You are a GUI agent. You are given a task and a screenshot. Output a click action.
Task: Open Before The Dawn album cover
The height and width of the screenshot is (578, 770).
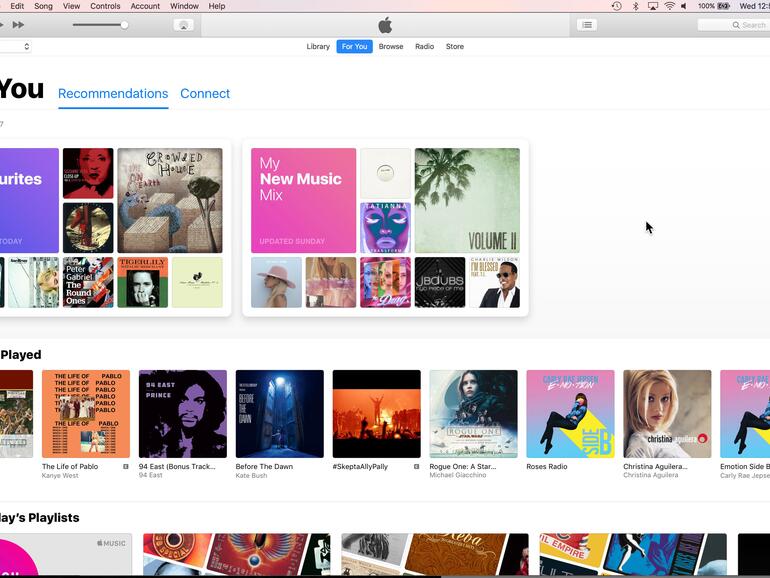pyautogui.click(x=279, y=414)
